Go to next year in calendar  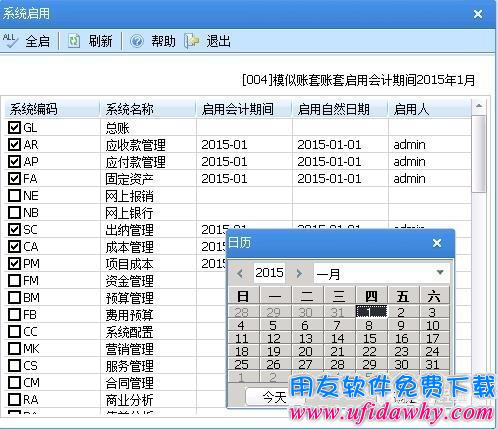[299, 274]
